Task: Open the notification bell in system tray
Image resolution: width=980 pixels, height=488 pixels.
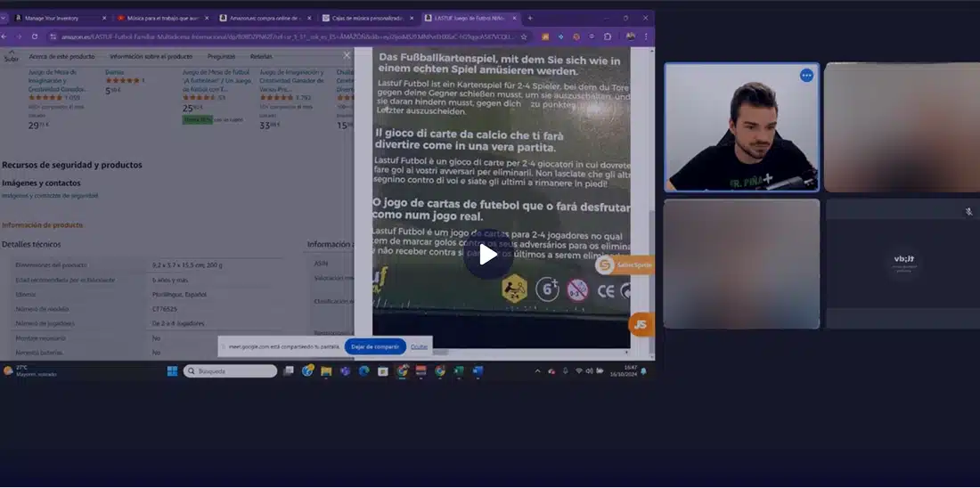Action: [644, 371]
